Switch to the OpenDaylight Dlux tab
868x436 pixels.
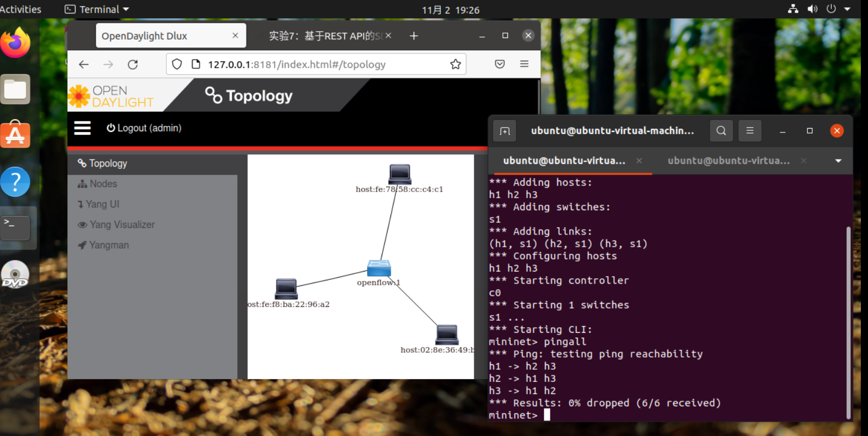coord(171,36)
